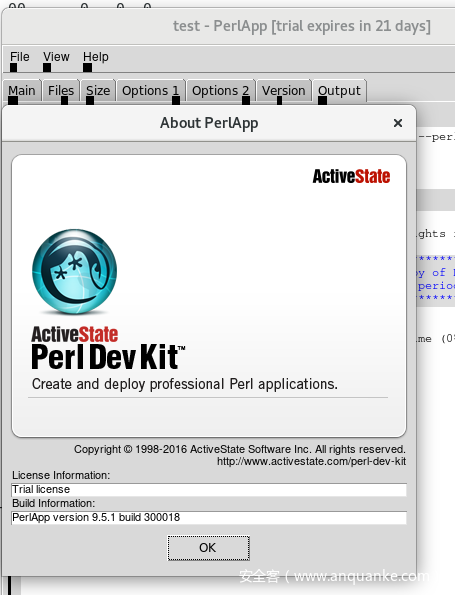Go to the Output tab
This screenshot has width=455, height=595.
(339, 91)
